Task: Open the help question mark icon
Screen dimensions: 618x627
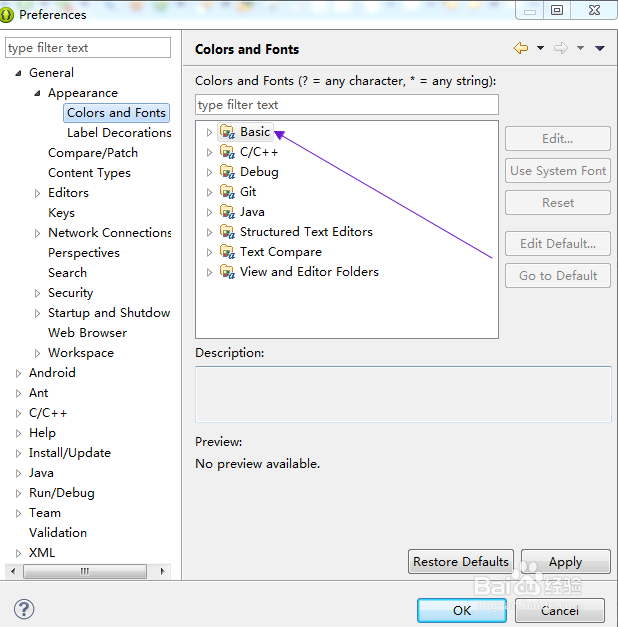Action: [x=24, y=609]
